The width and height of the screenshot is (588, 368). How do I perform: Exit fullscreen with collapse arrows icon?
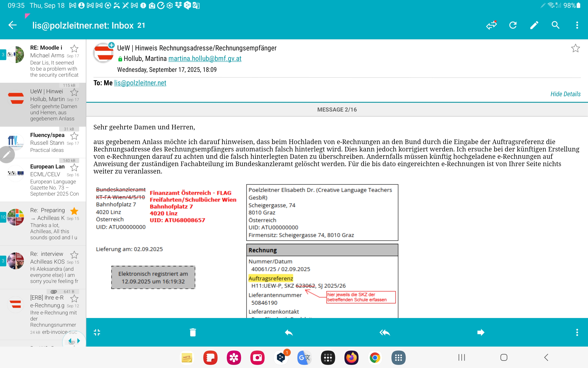click(x=97, y=332)
